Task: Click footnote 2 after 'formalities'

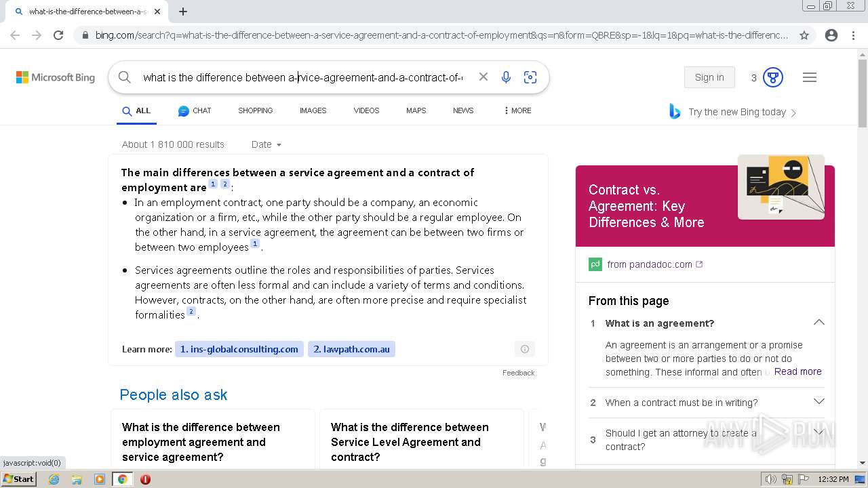Action: pos(191,312)
